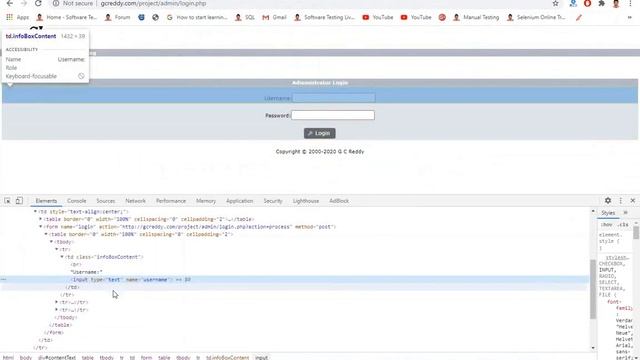640x360 pixels.
Task: Show more bookmarks with the overflow chevron
Action: point(630,17)
